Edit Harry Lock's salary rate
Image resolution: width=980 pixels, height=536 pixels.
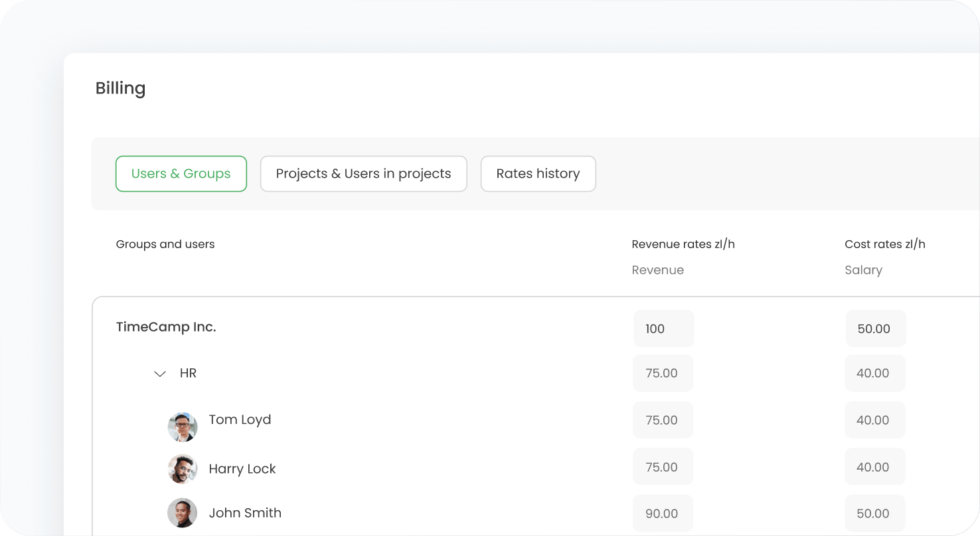point(874,467)
